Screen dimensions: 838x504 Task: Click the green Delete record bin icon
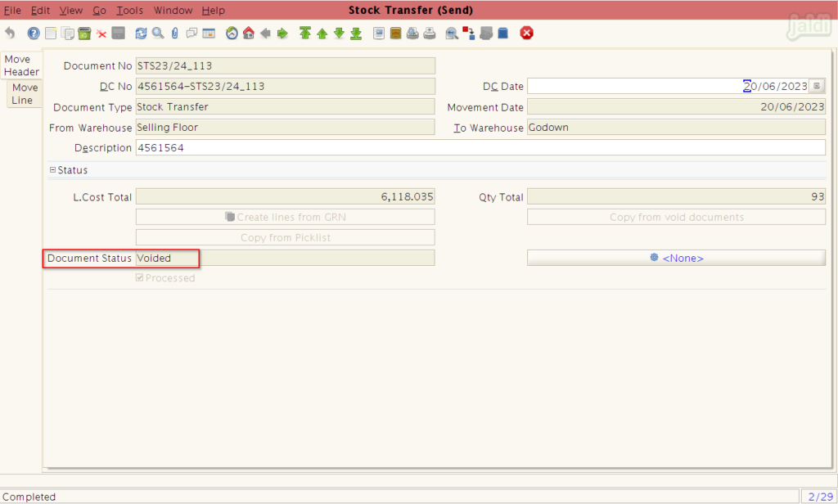(x=84, y=34)
